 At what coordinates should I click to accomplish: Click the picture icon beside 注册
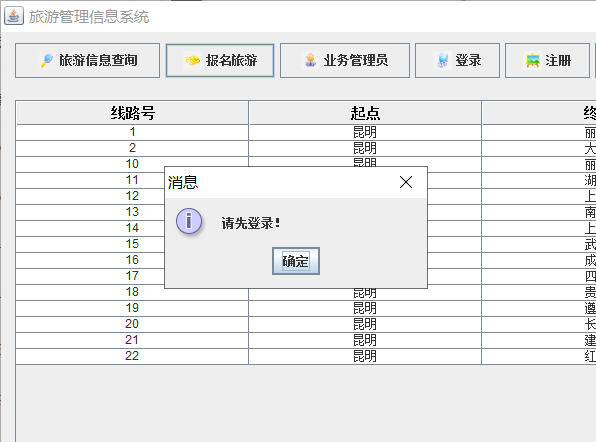[x=533, y=60]
